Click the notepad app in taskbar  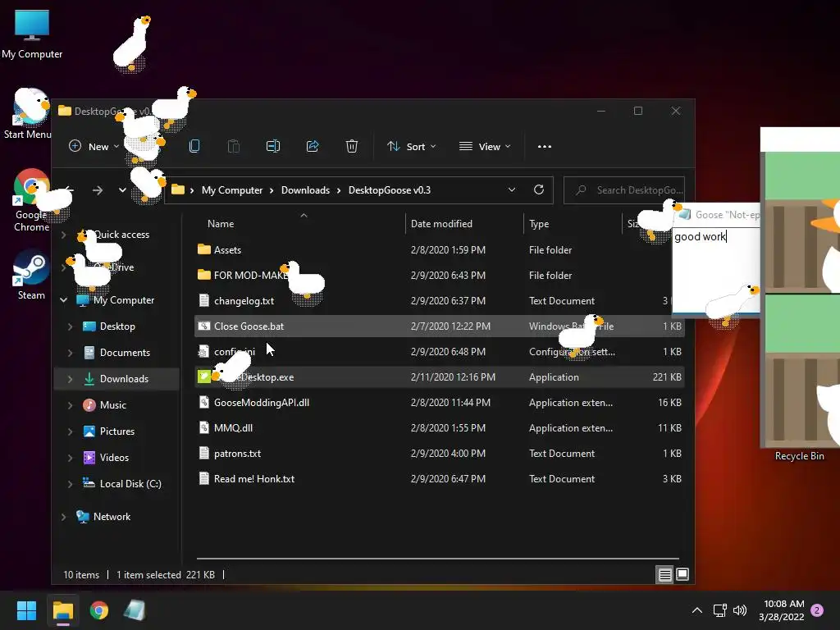click(x=135, y=610)
